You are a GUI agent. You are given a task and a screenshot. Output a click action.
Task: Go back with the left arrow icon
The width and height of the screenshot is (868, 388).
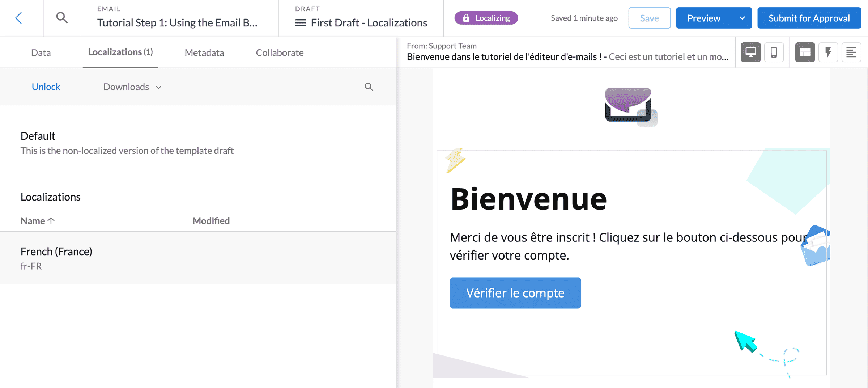coord(19,18)
